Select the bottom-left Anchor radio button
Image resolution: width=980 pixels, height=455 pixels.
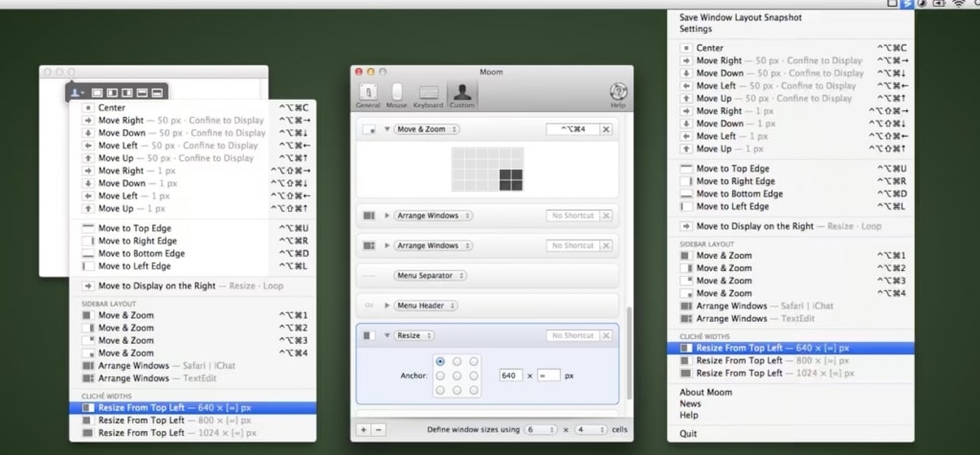(x=440, y=390)
